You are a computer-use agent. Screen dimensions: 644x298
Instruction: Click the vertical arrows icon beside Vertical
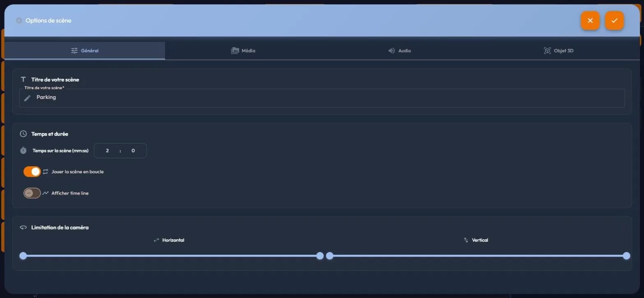click(466, 240)
